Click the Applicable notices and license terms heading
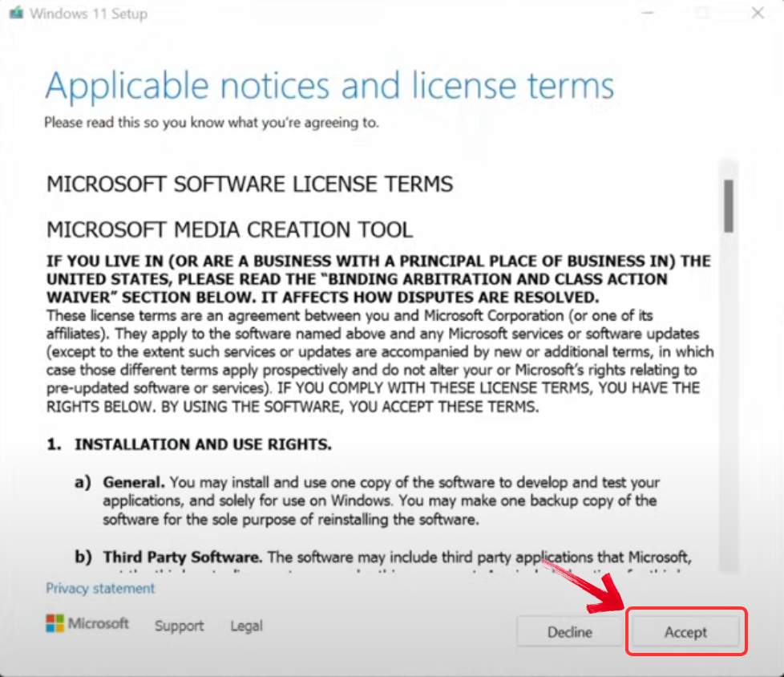784x677 pixels. click(330, 85)
